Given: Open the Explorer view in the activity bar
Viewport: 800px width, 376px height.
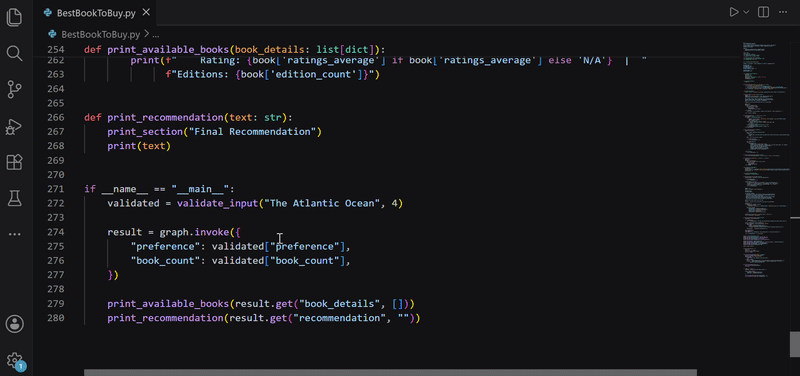Looking at the screenshot, I should point(14,17).
